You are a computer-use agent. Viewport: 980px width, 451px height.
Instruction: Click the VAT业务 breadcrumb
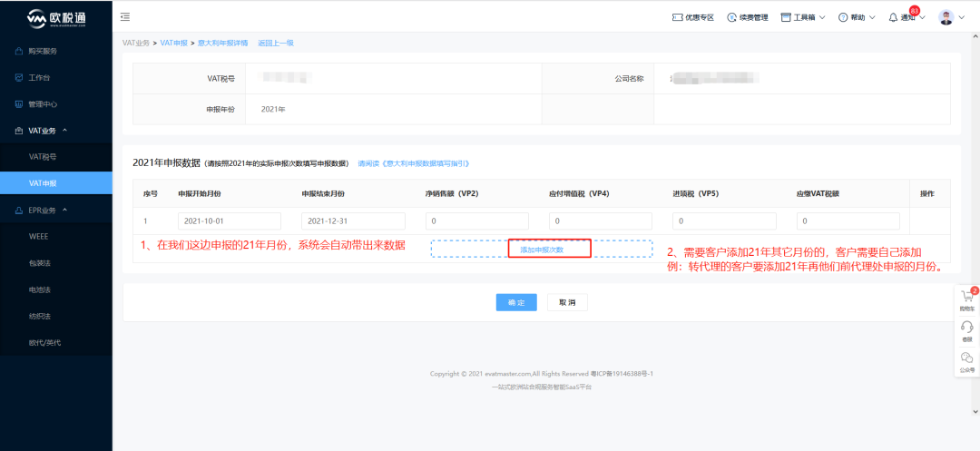coord(135,43)
